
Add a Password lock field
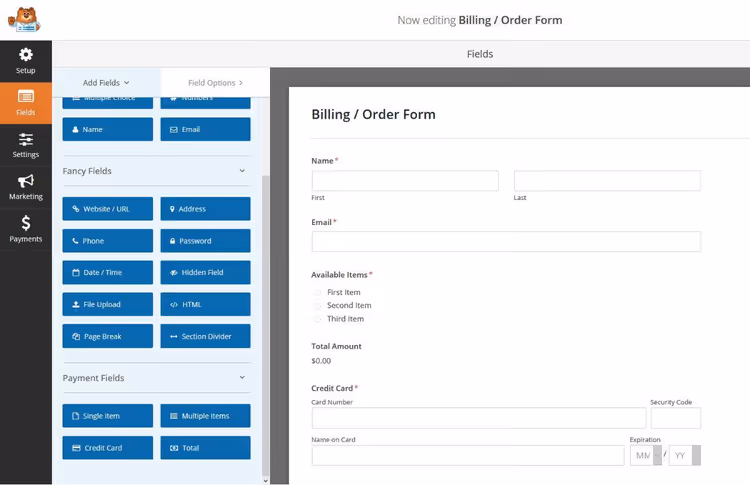205,241
